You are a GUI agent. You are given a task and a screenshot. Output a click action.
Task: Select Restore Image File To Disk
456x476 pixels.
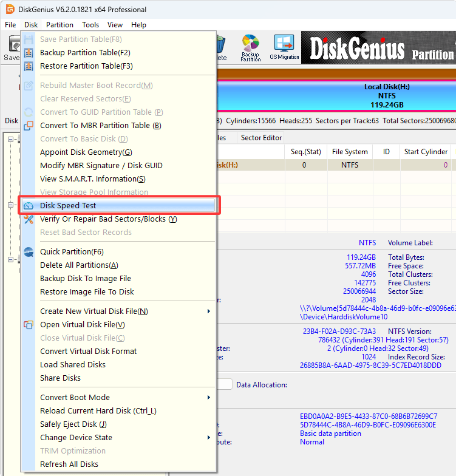[x=119, y=291]
